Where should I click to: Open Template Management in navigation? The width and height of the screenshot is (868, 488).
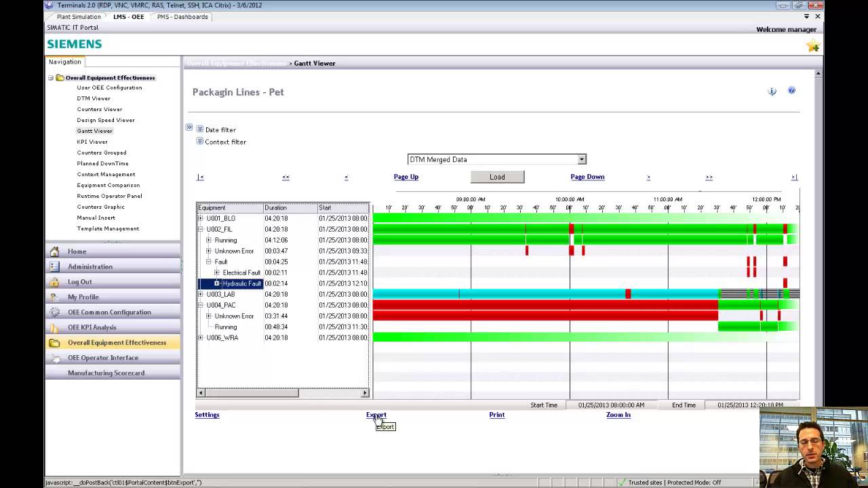tap(108, 228)
